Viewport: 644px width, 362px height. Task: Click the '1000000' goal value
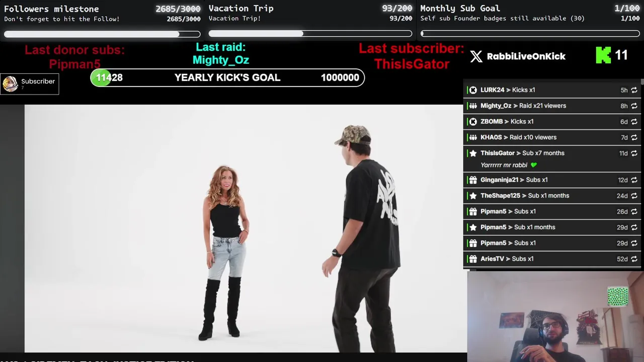tap(340, 77)
